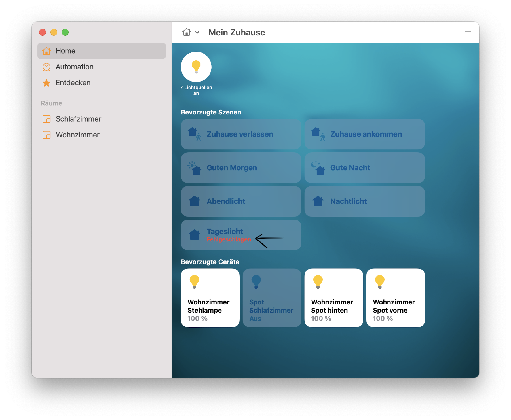The image size is (511, 420).
Task: Select the Wohnzimmer room
Action: tap(101, 135)
